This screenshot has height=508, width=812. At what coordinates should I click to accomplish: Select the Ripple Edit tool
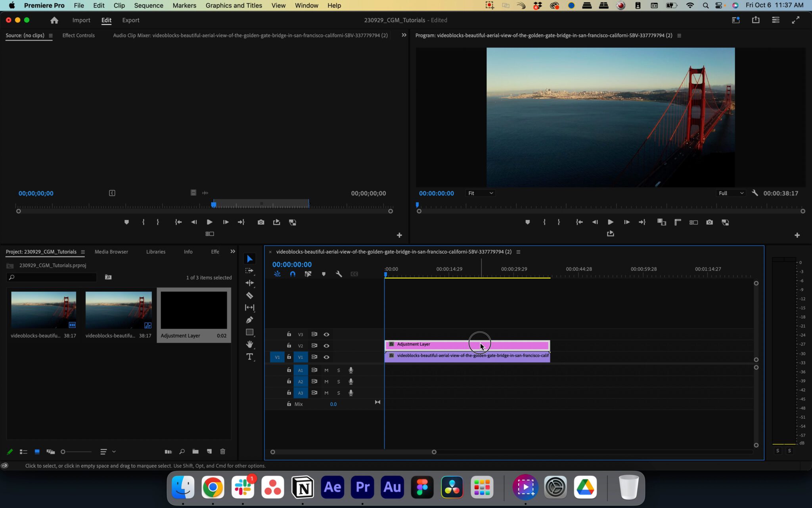pos(249,283)
